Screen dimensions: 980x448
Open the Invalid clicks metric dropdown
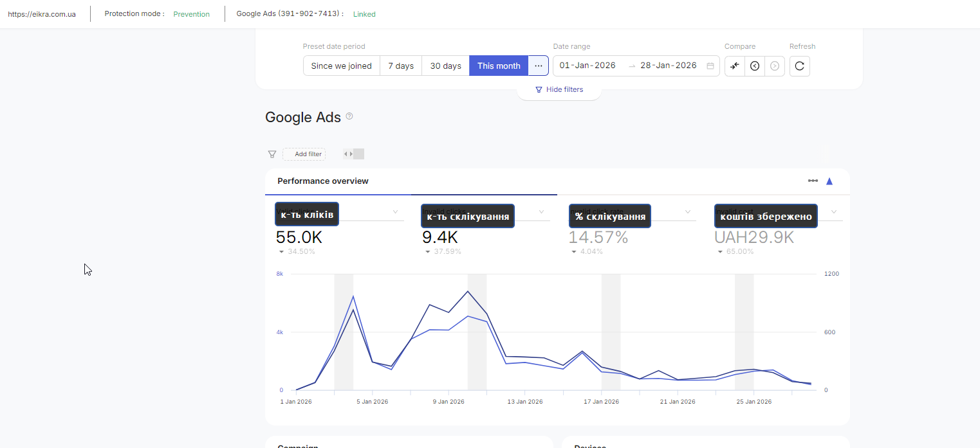click(x=541, y=212)
